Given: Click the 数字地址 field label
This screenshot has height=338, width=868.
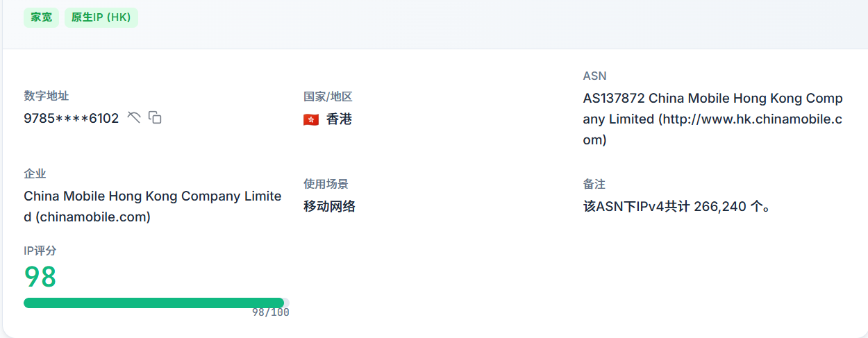Looking at the screenshot, I should pyautogui.click(x=47, y=96).
